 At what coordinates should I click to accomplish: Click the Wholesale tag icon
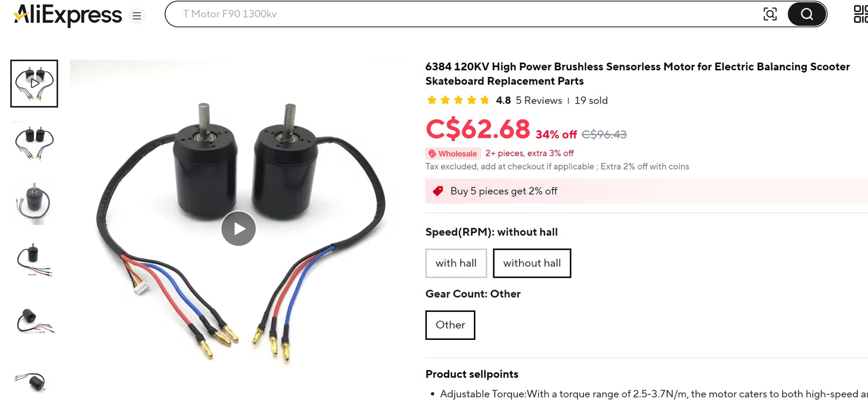432,153
